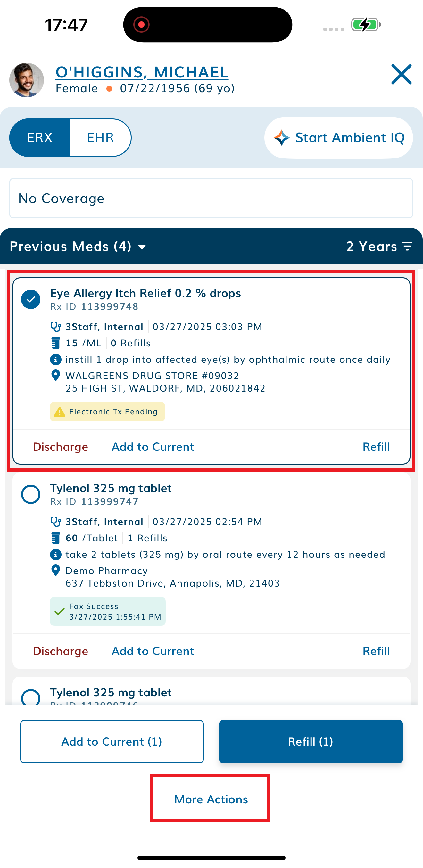This screenshot has width=423, height=868.
Task: Tap info icon on Eye Allergy instructions
Action: click(56, 360)
